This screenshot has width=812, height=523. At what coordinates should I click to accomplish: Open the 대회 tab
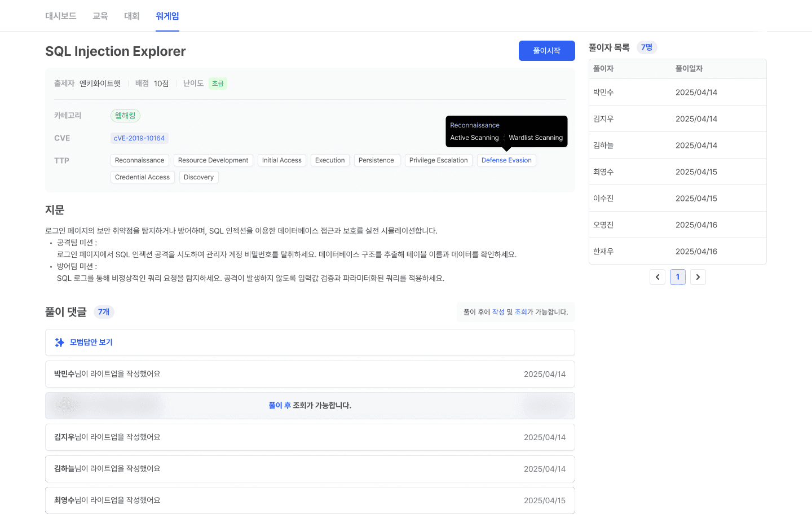pos(132,16)
